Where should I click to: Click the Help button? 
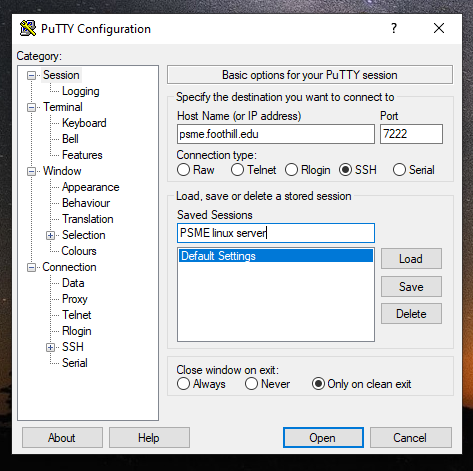click(149, 438)
